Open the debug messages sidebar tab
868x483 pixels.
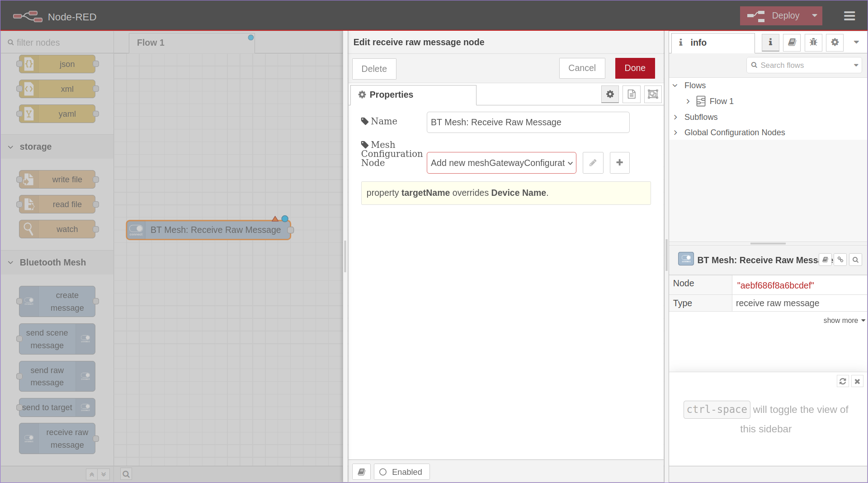point(813,43)
